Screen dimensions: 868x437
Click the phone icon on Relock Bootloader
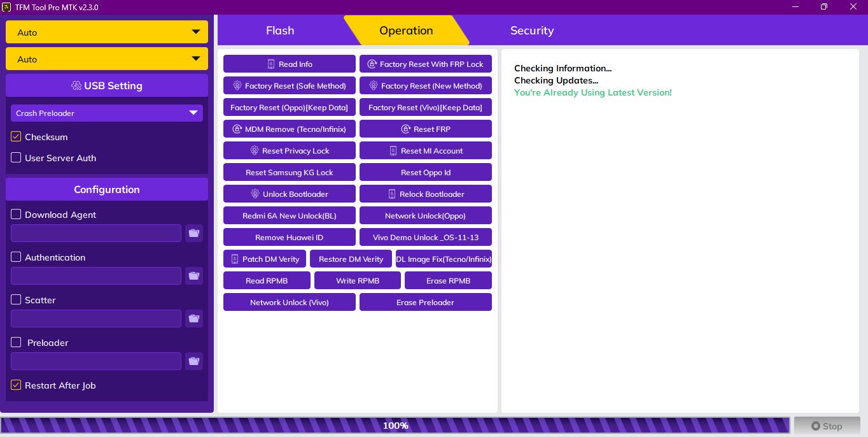point(392,194)
